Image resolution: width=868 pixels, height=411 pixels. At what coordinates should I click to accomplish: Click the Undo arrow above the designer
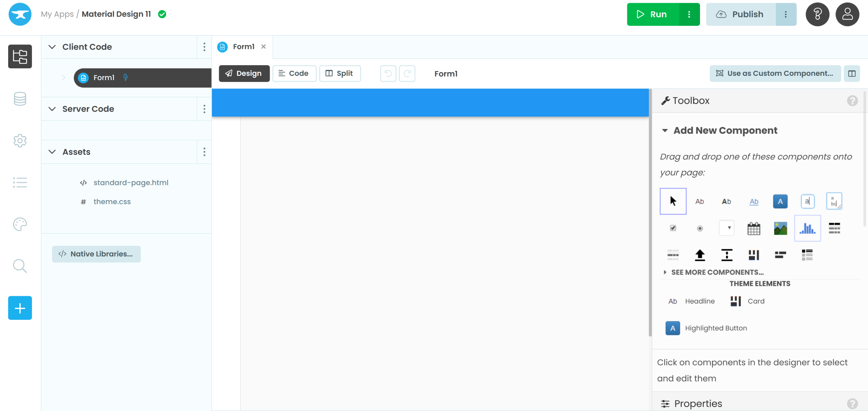[388, 73]
